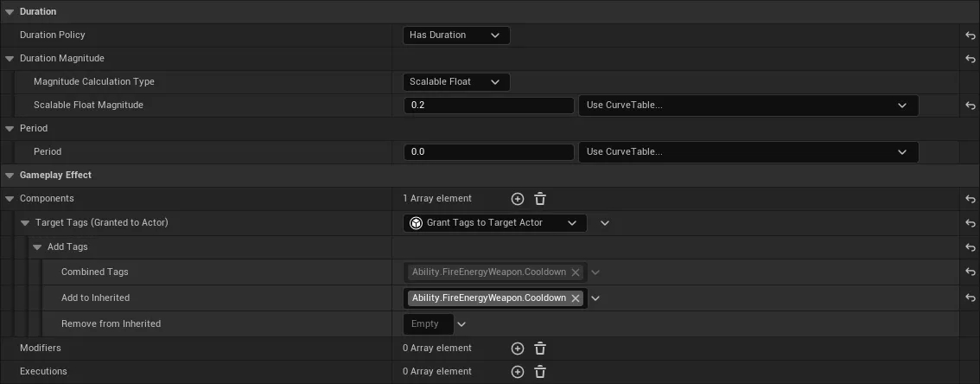Remove all Executions array elements
The width and height of the screenshot is (980, 384).
point(541,372)
